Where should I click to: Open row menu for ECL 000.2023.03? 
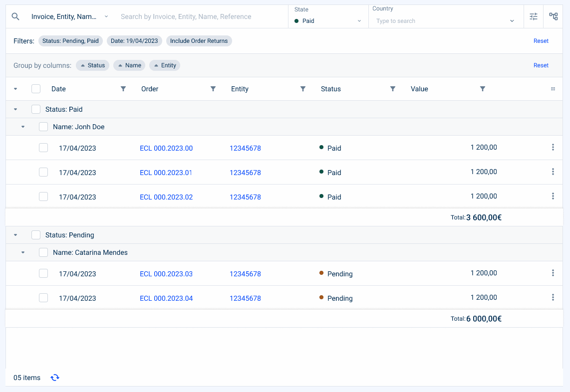coord(553,273)
